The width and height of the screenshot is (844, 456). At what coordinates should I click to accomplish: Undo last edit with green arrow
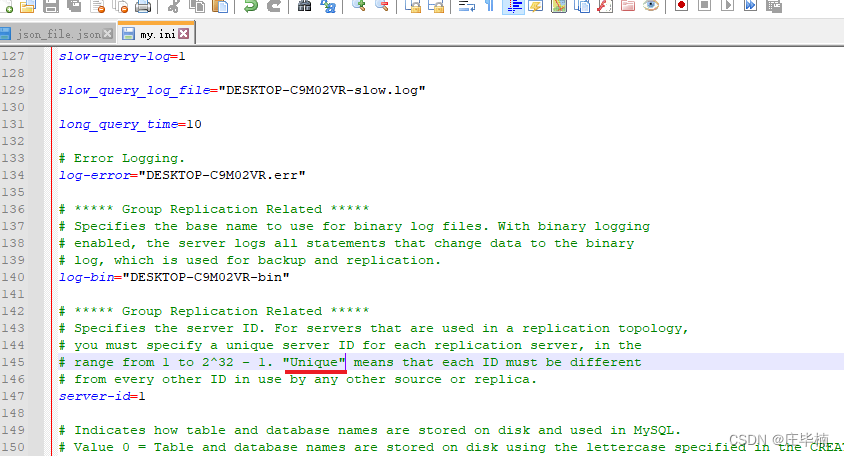250,5
